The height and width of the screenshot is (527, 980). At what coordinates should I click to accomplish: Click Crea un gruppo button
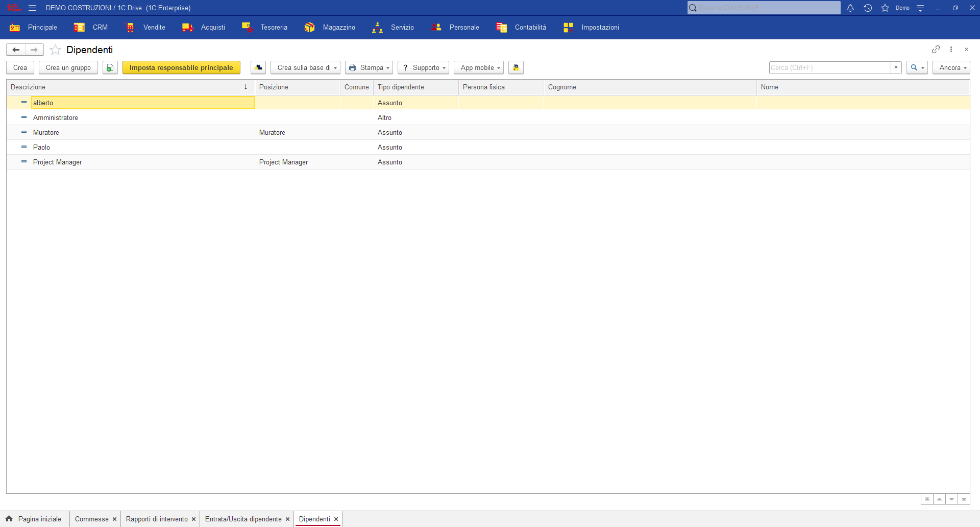tap(68, 67)
